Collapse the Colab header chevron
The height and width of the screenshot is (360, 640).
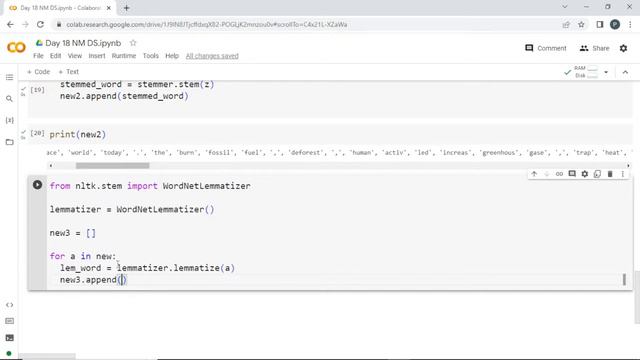[625, 72]
